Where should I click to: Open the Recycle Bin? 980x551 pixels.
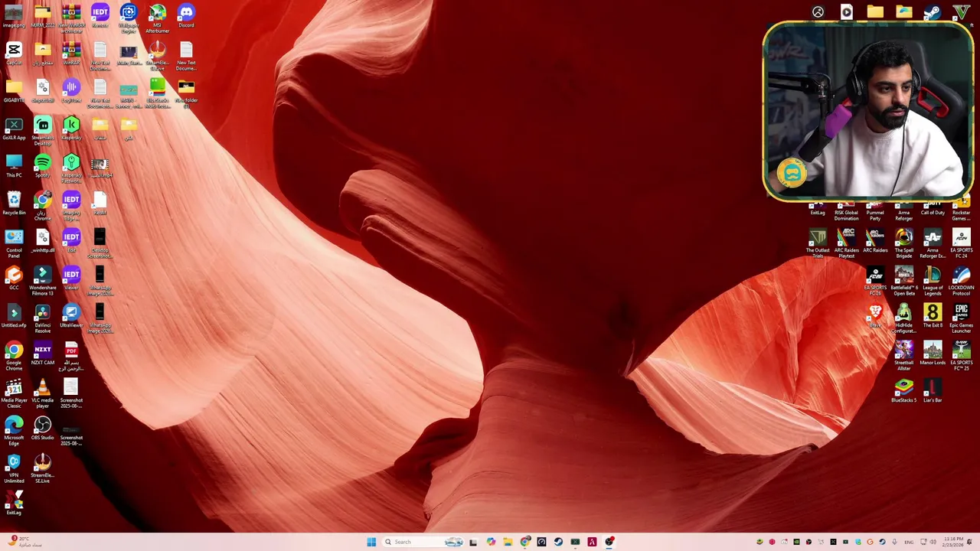point(14,204)
